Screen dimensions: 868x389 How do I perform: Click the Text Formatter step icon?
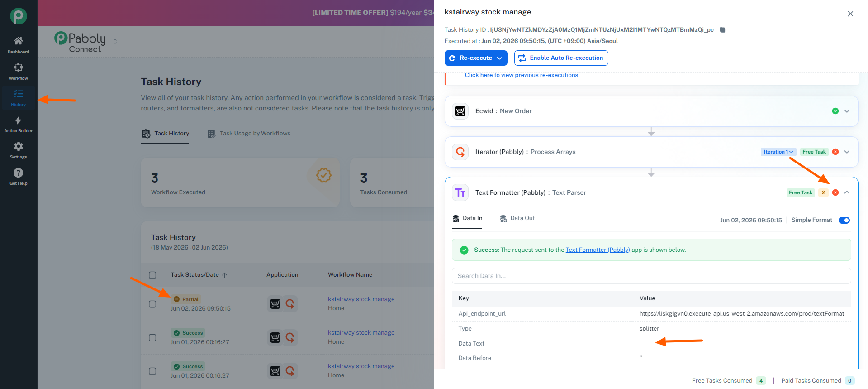tap(460, 192)
